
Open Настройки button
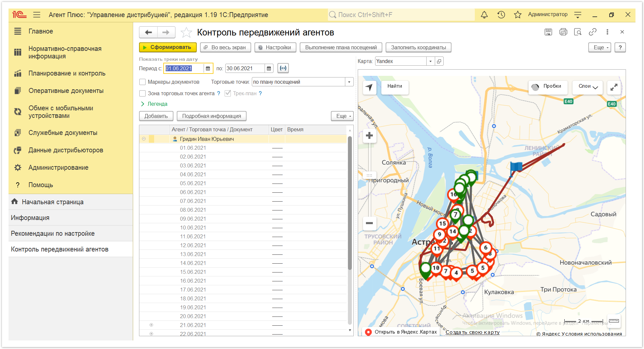pos(275,47)
